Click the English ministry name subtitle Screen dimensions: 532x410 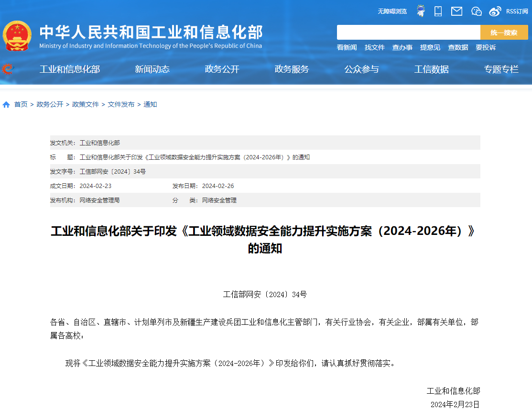coord(151,46)
